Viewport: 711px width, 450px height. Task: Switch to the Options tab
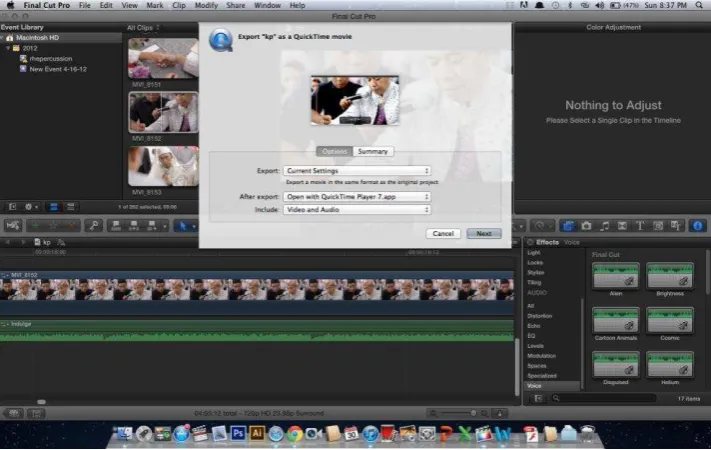tap(335, 152)
